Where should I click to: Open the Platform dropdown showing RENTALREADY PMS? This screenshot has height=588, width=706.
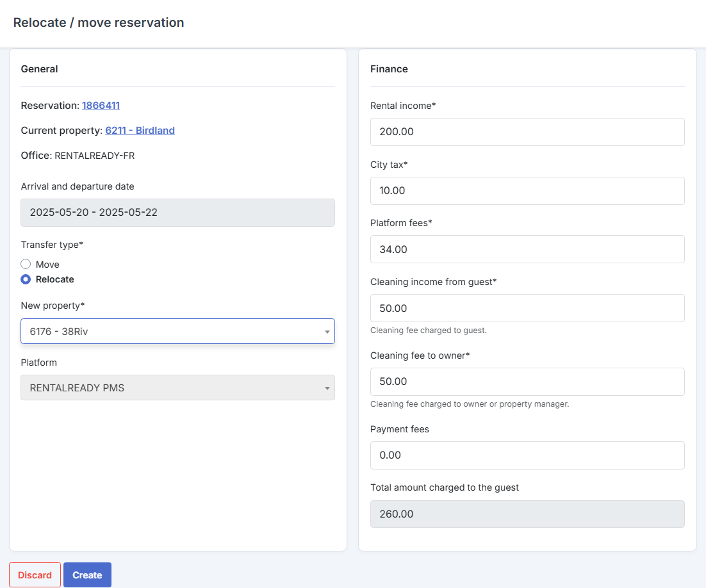pyautogui.click(x=178, y=388)
